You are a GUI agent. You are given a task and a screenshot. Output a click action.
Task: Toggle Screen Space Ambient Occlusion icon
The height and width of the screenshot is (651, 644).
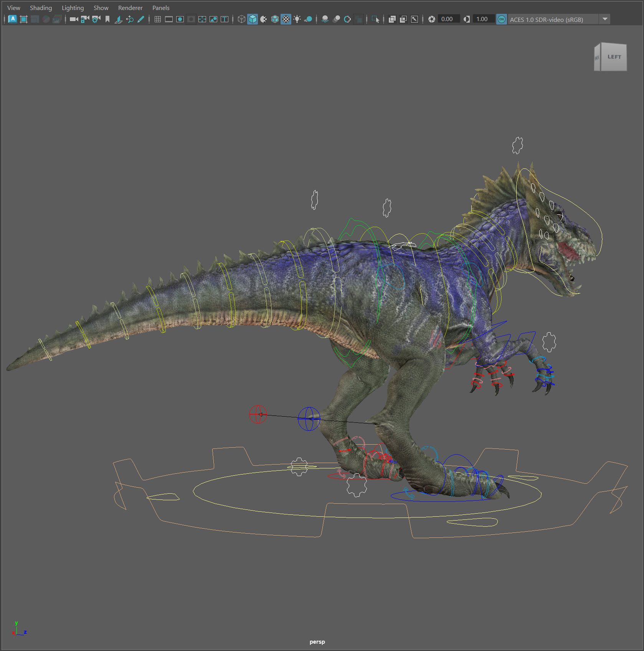325,19
